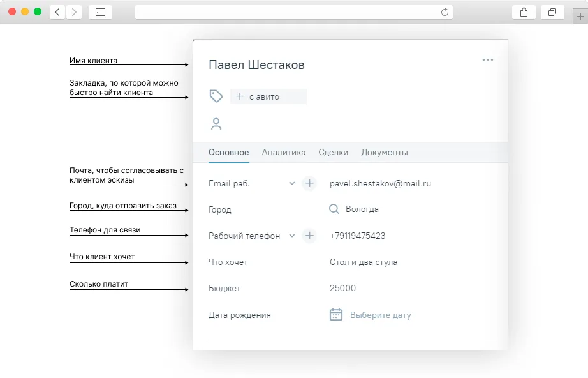Add tag with plus before с авито
588x378 pixels.
[240, 96]
